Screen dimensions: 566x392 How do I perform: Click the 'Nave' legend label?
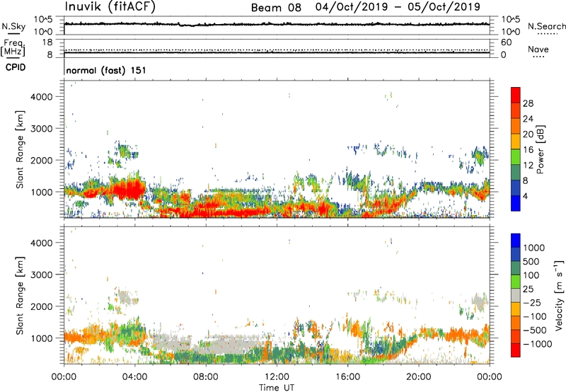pos(538,49)
